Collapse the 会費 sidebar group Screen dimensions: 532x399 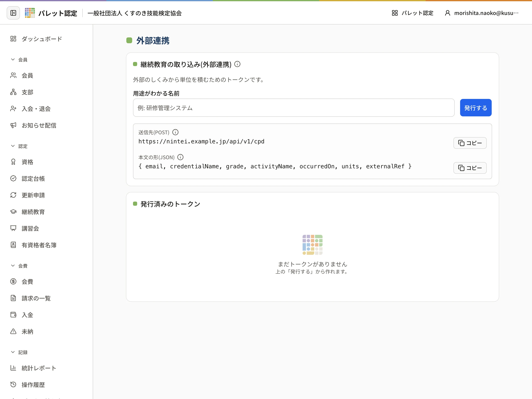19,266
